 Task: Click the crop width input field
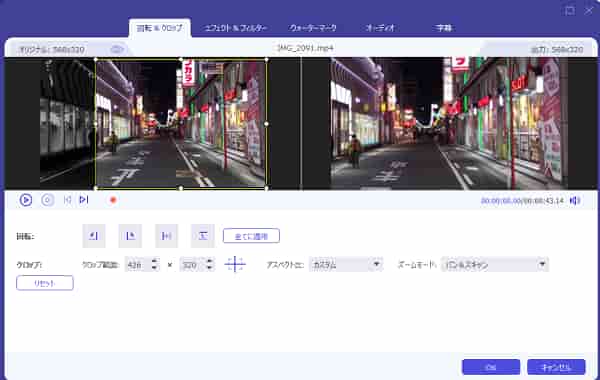(138, 265)
